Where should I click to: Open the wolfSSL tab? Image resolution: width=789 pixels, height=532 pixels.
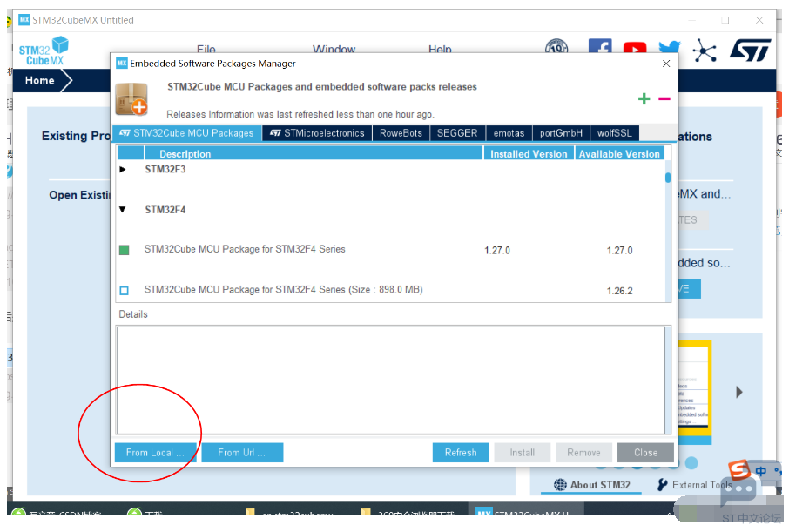[x=615, y=133]
